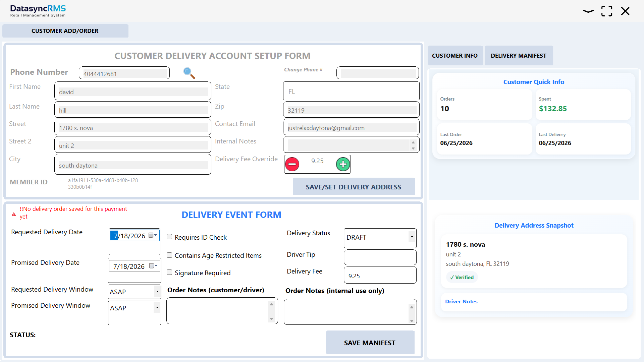Increase delivery fee override with green plus
The width and height of the screenshot is (644, 362).
pyautogui.click(x=343, y=164)
